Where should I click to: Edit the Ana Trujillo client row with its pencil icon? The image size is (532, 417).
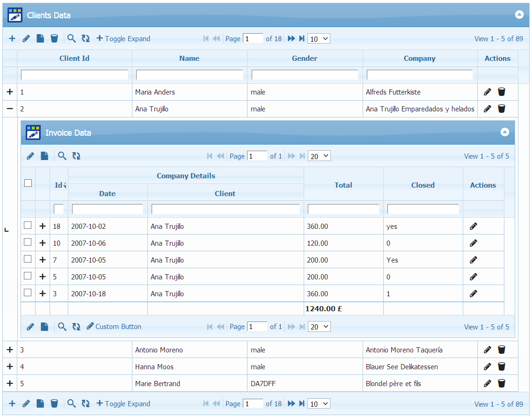(x=487, y=109)
